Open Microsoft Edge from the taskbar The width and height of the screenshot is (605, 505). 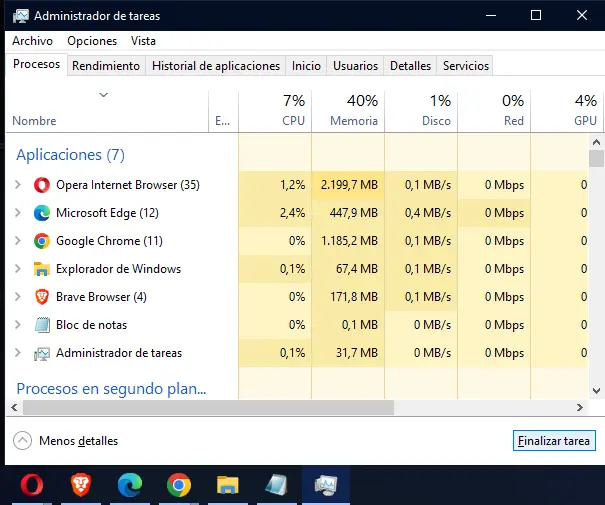(130, 485)
